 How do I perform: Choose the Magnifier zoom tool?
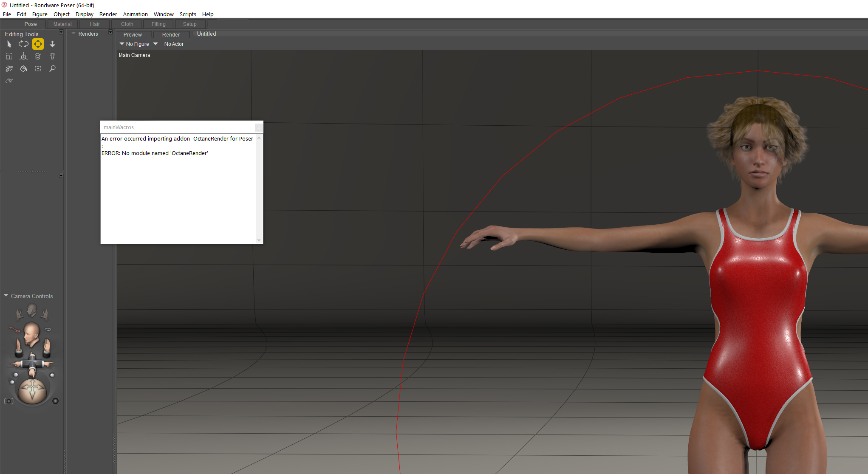tap(52, 68)
